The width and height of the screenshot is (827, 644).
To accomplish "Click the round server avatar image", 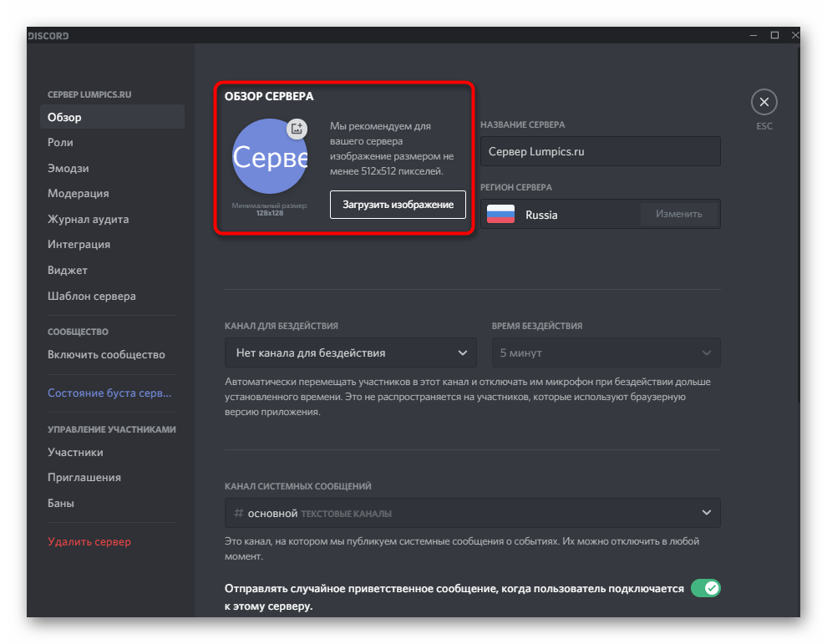I will (x=269, y=156).
